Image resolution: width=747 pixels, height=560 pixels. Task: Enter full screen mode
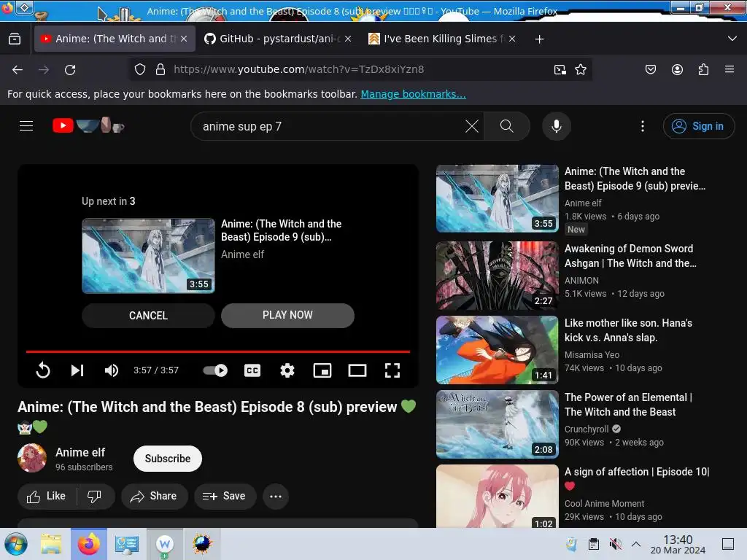tap(392, 370)
